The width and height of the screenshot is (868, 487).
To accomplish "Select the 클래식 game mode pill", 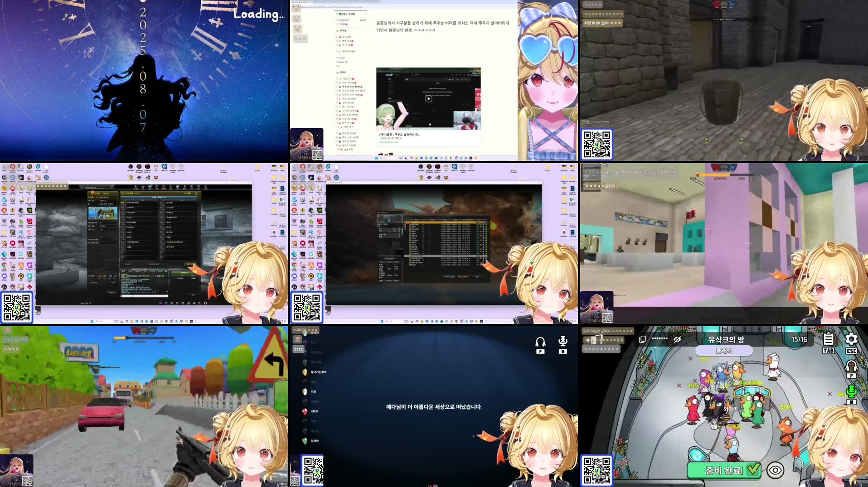I will pos(724,351).
